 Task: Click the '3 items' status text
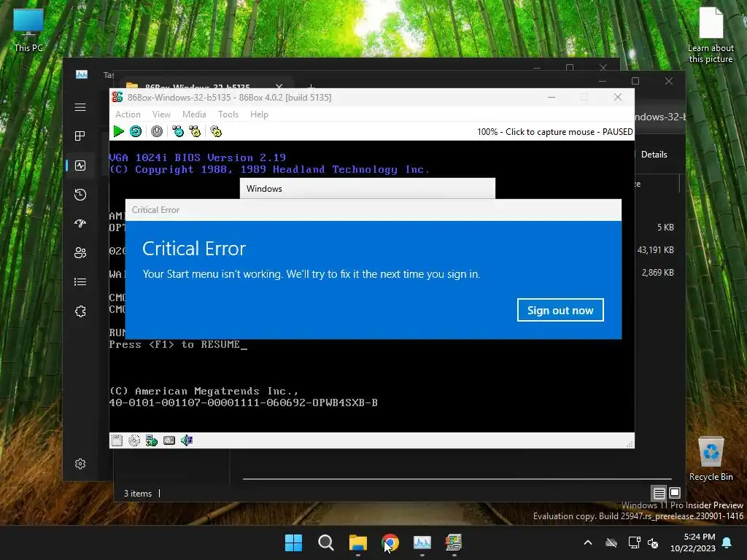pos(138,494)
